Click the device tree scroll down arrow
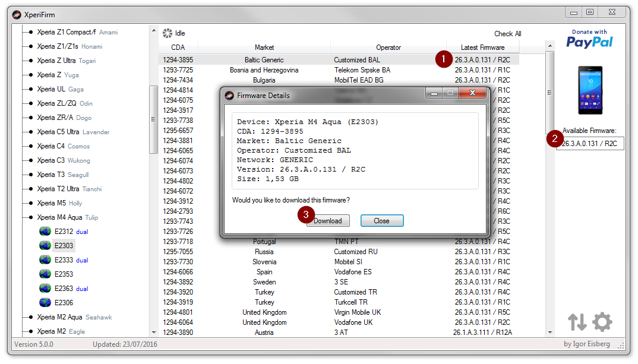This screenshot has width=638, height=364. click(x=153, y=333)
